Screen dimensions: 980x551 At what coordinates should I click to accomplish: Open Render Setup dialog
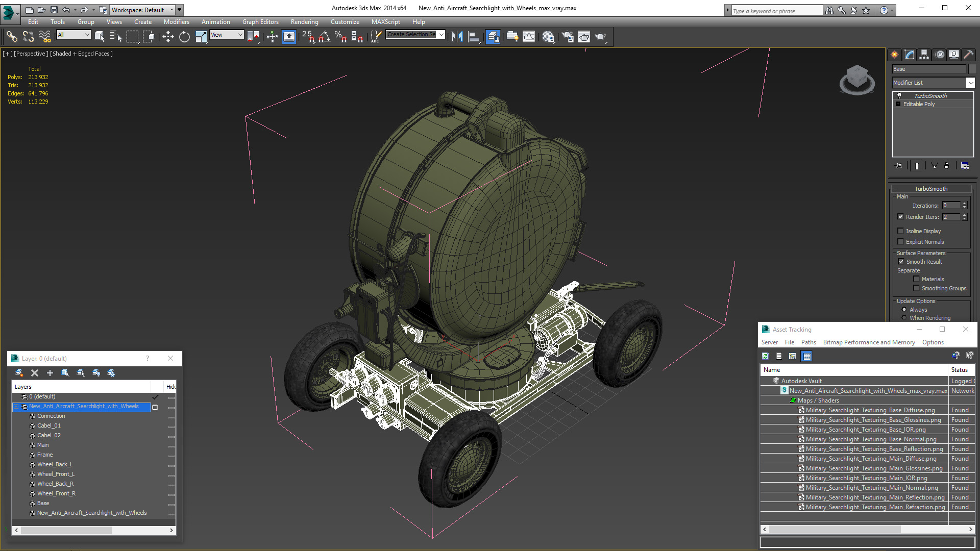click(568, 36)
